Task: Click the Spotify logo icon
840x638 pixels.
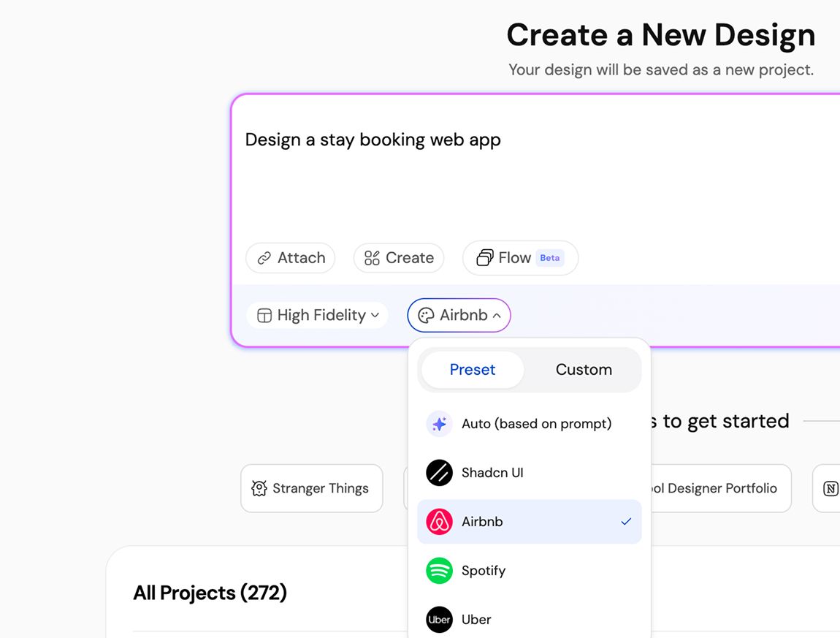Action: point(439,571)
